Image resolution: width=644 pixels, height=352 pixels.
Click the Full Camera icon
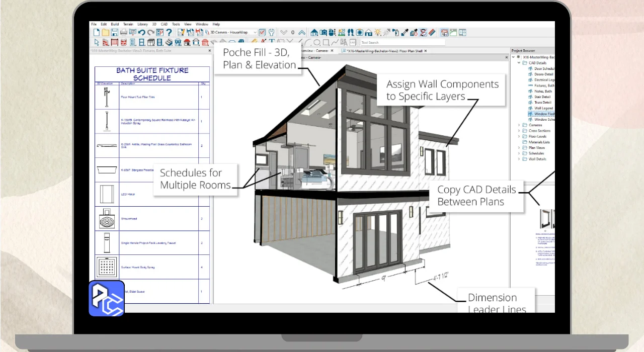point(324,32)
